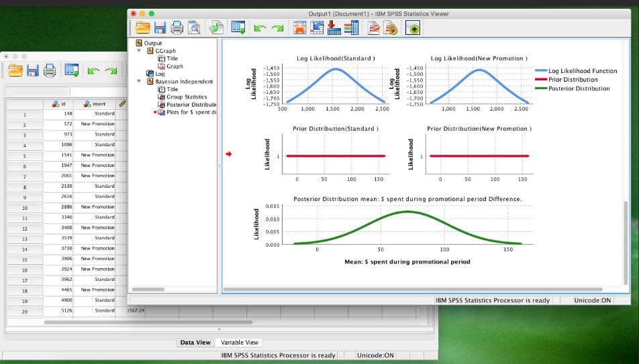This screenshot has width=639, height=364.
Task: Click the run script icon
Action: pyautogui.click(x=391, y=27)
